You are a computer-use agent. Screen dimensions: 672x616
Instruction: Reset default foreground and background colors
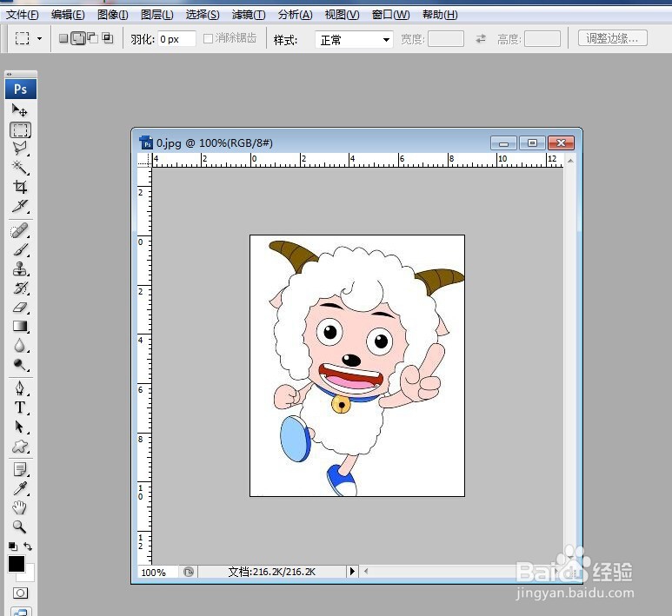pyautogui.click(x=13, y=546)
